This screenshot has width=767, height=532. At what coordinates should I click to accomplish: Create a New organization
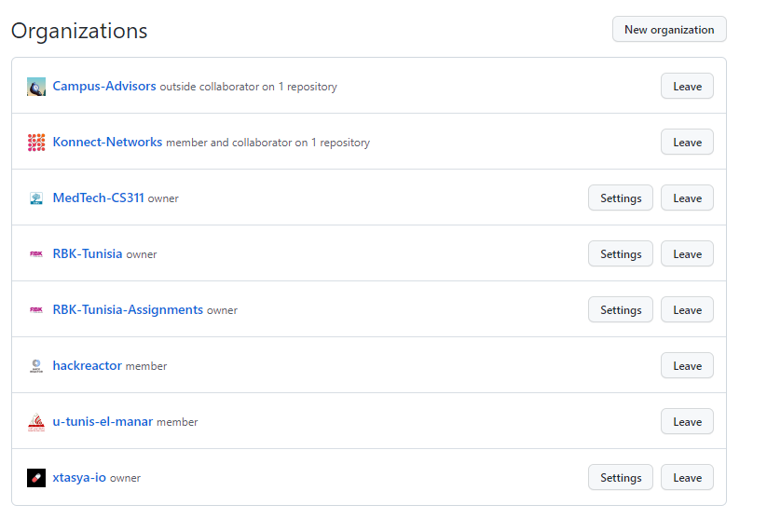[669, 29]
